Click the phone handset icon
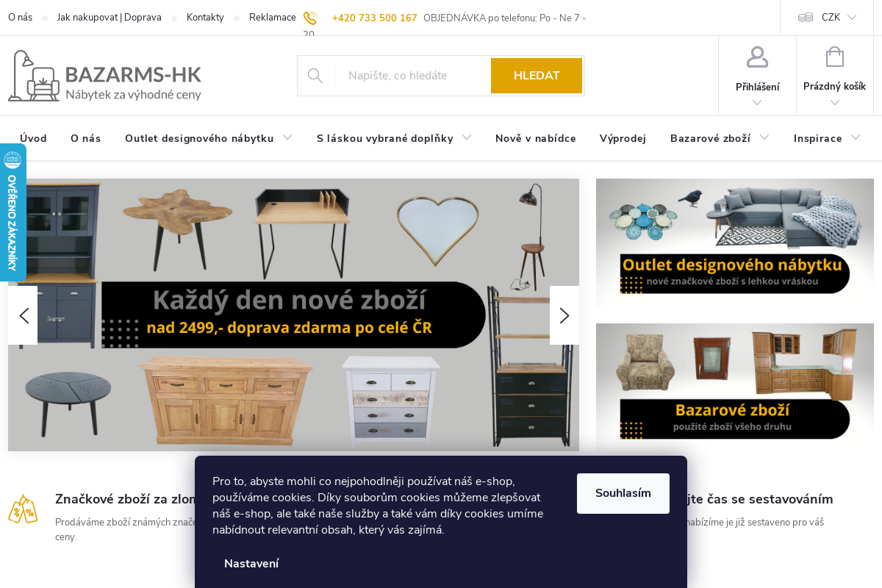This screenshot has width=882, height=588. 310,18
